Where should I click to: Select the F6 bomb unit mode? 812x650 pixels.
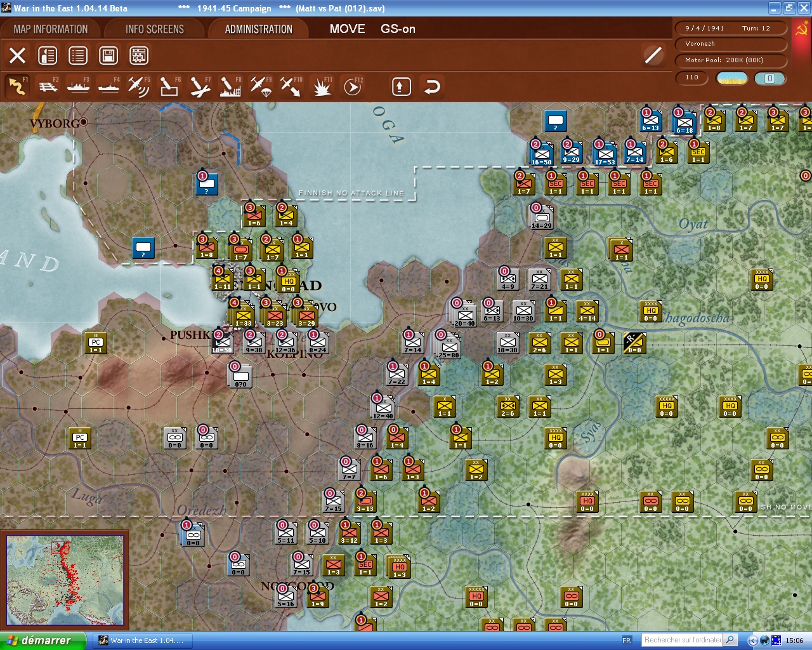[x=169, y=86]
